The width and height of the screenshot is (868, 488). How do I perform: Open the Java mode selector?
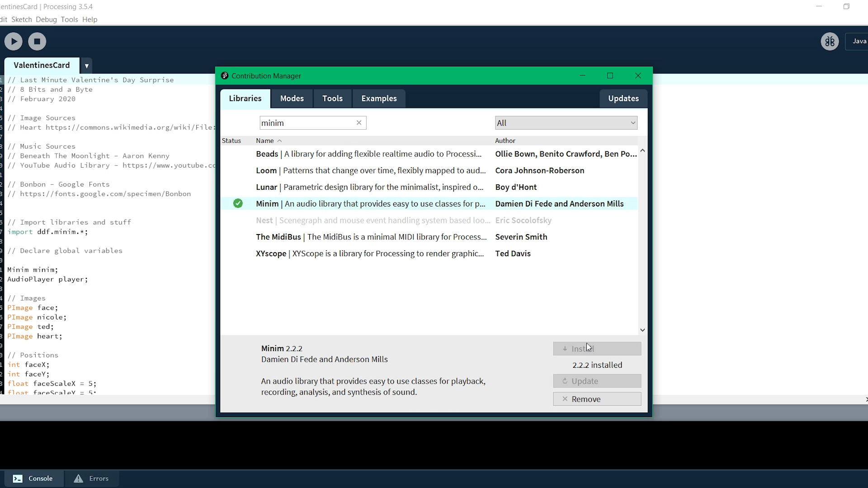point(859,42)
